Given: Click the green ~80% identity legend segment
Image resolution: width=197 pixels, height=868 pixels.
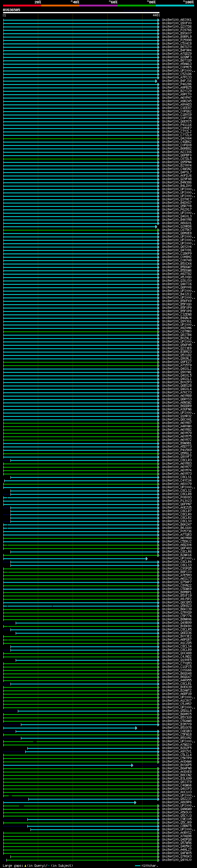Looking at the screenshot, I should (137, 6).
